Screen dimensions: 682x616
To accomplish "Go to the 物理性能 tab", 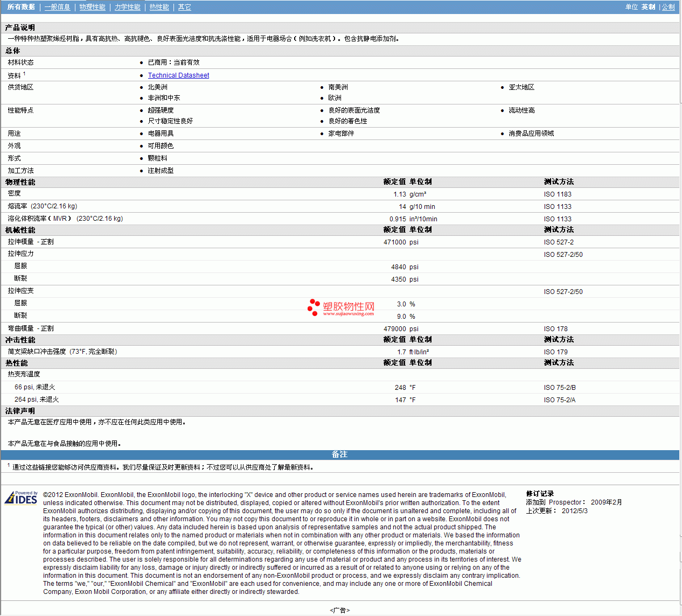I will click(92, 7).
